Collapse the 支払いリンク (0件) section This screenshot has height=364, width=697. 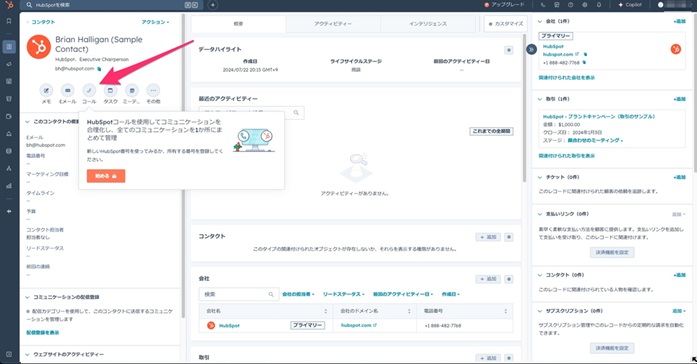click(x=540, y=214)
